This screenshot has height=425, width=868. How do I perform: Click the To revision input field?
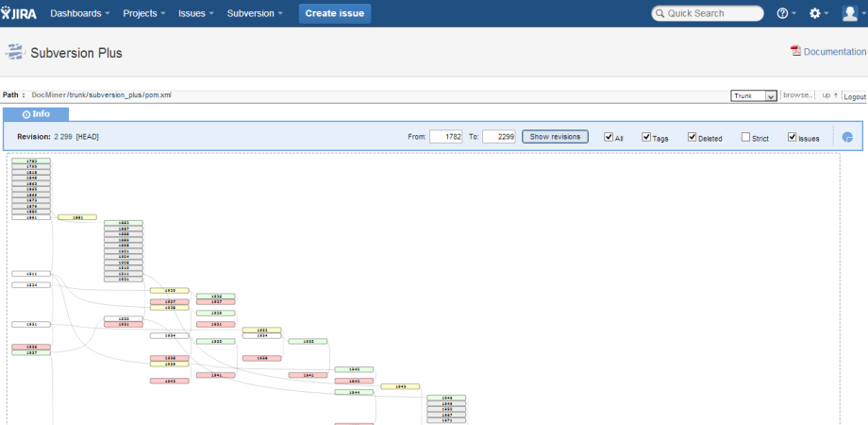click(499, 137)
